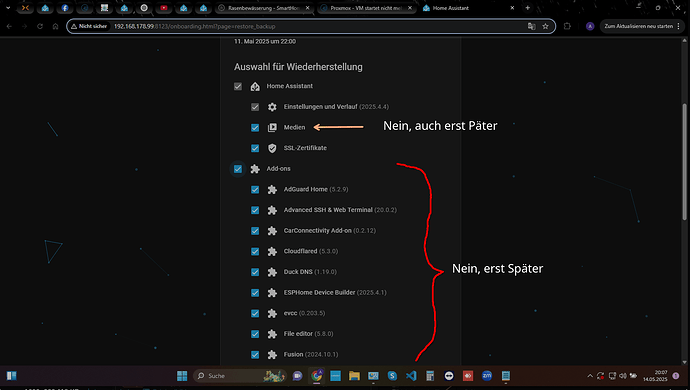This screenshot has width=690, height=390.
Task: Click the page vertical scrollbar thumb
Action: (684, 162)
